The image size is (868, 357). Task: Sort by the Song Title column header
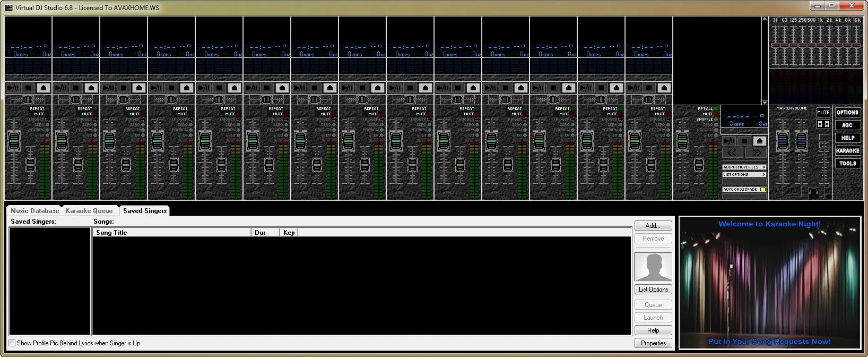coord(172,233)
